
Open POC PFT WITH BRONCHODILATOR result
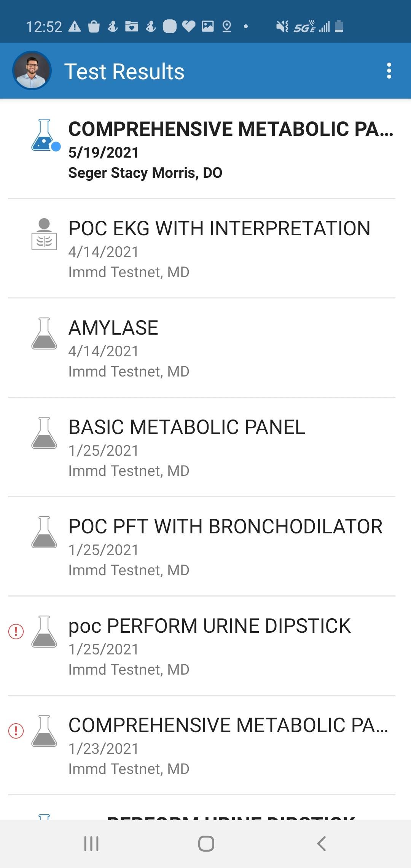[x=205, y=547]
